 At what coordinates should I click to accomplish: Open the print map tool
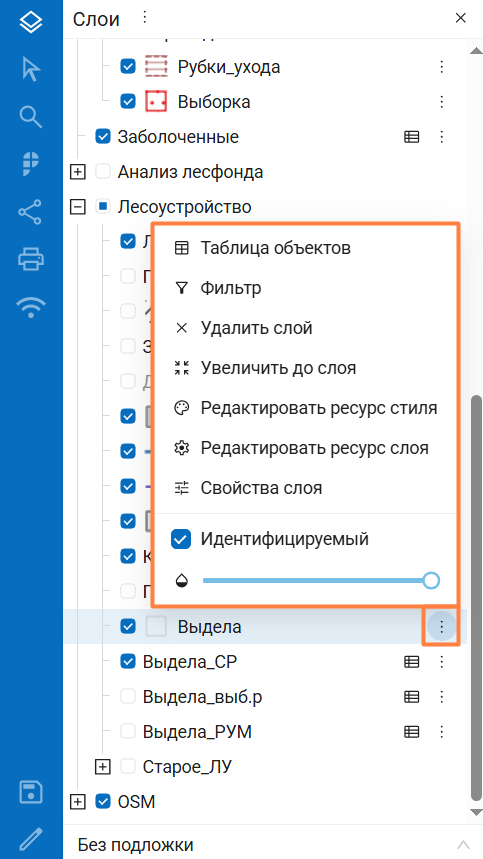coord(31,259)
